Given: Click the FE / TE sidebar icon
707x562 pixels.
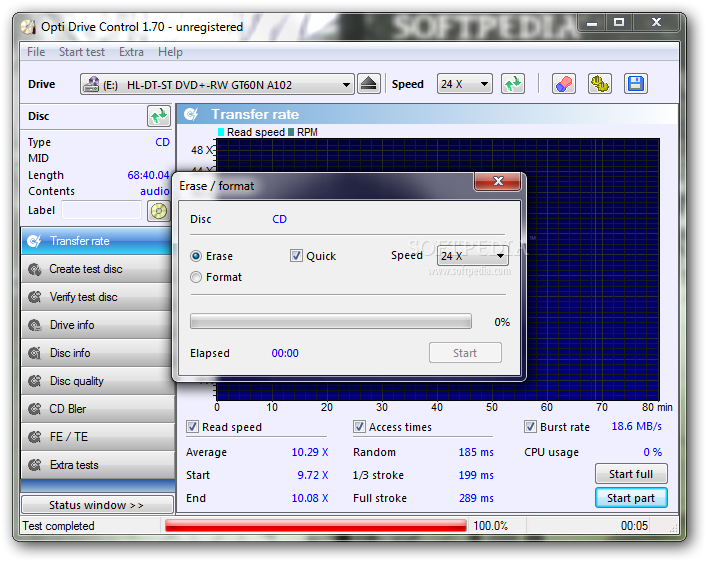Looking at the screenshot, I should point(35,437).
